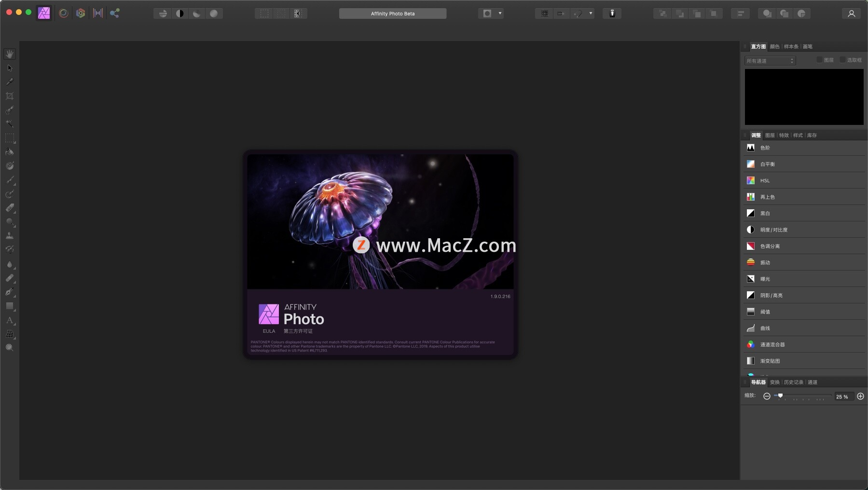Select the Blur Brush droplet tool
Image resolution: width=868 pixels, height=490 pixels.
(x=10, y=264)
